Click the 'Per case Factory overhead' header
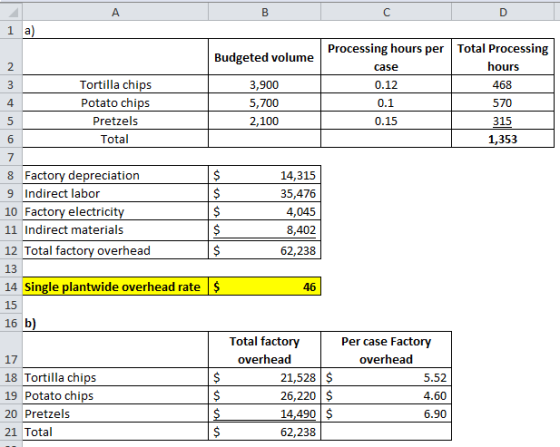Image resolution: width=560 pixels, height=447 pixels. 386,350
